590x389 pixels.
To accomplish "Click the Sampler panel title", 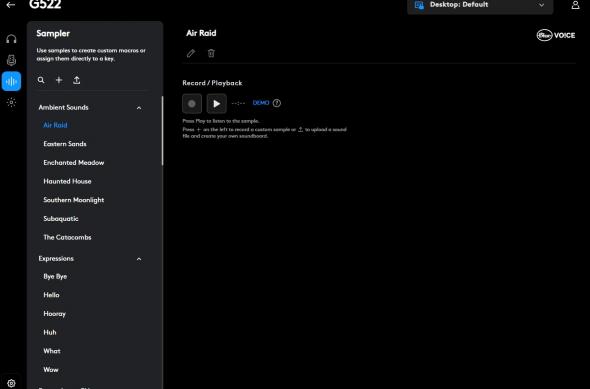I will 53,33.
